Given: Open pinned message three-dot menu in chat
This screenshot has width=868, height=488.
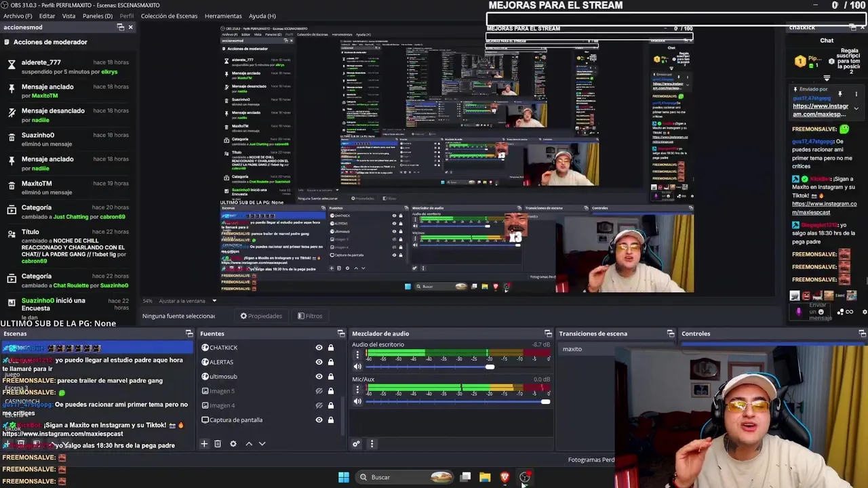Looking at the screenshot, I should tap(856, 94).
